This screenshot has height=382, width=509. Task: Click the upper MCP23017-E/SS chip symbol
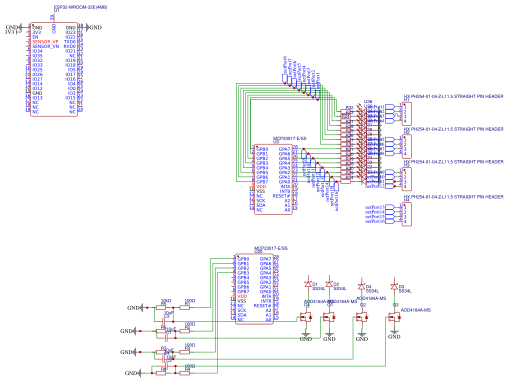pyautogui.click(x=273, y=179)
